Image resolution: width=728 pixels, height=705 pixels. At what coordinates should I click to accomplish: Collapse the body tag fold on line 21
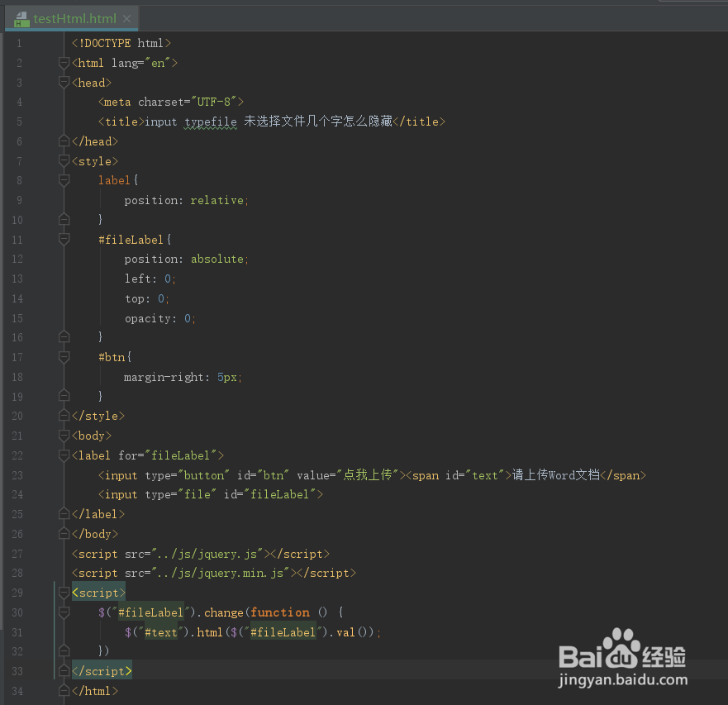click(x=64, y=436)
